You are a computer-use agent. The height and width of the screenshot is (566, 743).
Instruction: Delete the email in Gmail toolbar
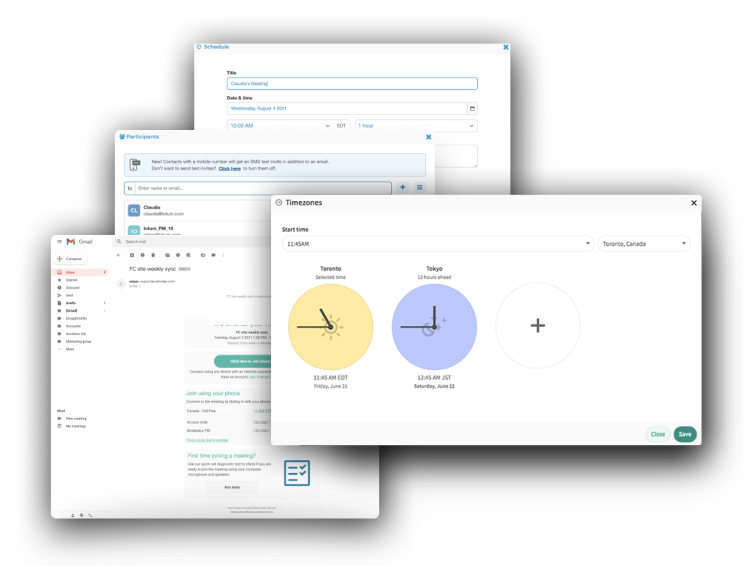153,255
